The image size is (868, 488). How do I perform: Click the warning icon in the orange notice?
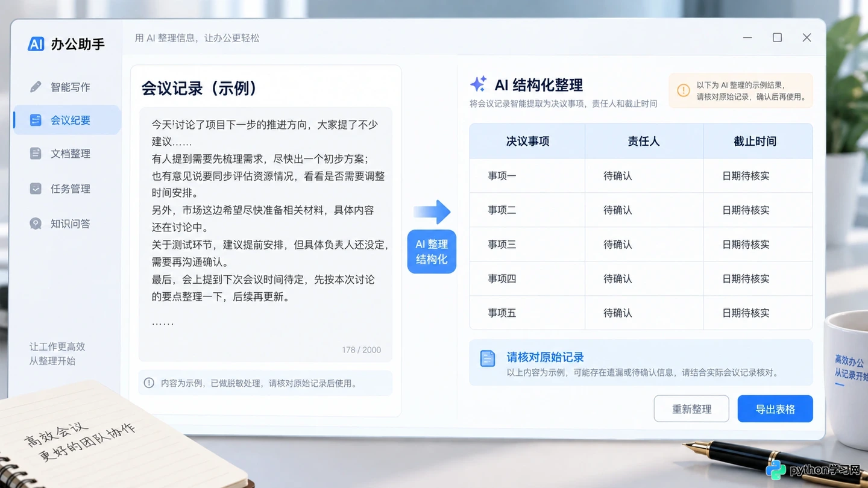[x=684, y=90]
